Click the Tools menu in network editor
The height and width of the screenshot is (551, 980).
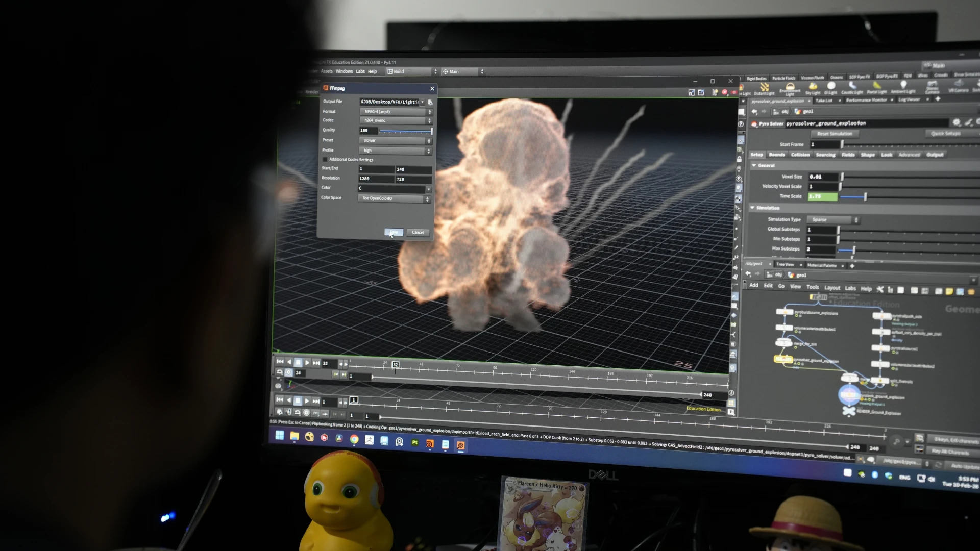[813, 287]
